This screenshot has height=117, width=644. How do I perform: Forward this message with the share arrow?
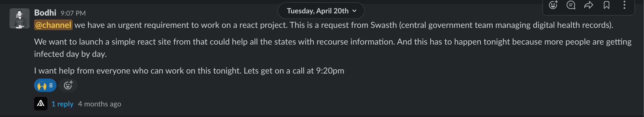589,5
